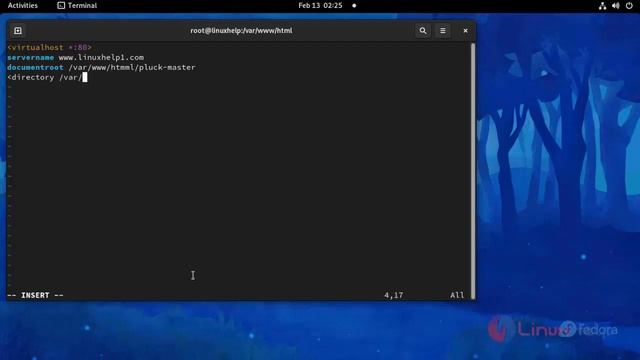
Task: Click the volume speaker icon in the top bar
Action: 616,6
